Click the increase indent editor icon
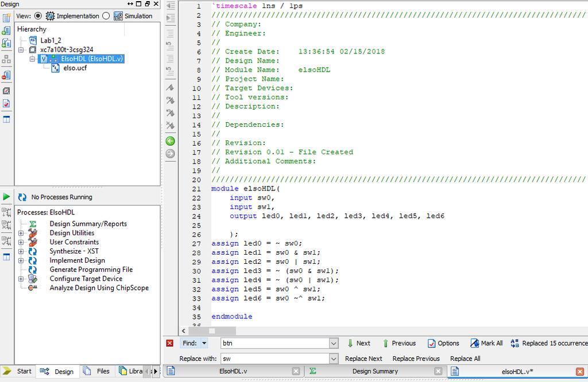 (170, 18)
